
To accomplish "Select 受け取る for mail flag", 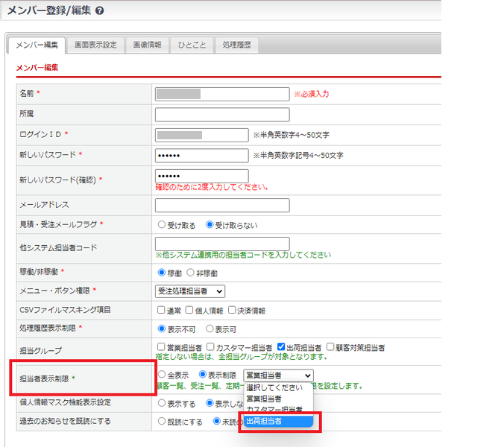I will [x=162, y=224].
